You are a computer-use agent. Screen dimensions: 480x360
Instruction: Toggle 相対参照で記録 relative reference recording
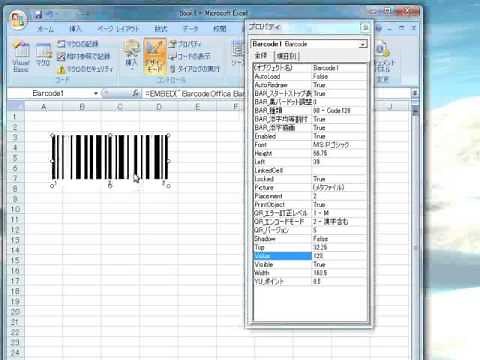pos(83,56)
